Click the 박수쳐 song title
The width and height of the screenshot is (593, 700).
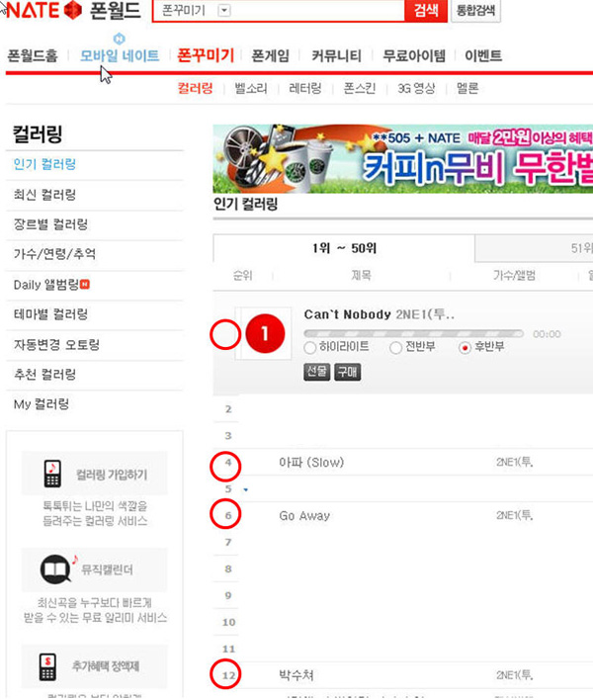tap(296, 675)
